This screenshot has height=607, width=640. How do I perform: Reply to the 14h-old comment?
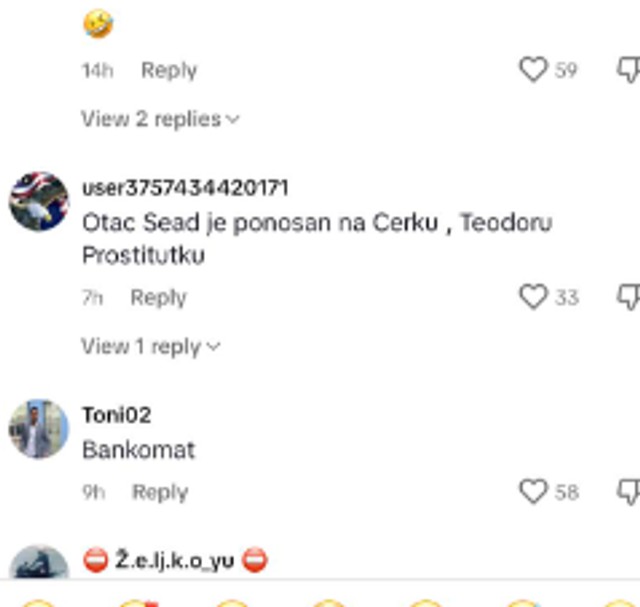click(x=168, y=70)
